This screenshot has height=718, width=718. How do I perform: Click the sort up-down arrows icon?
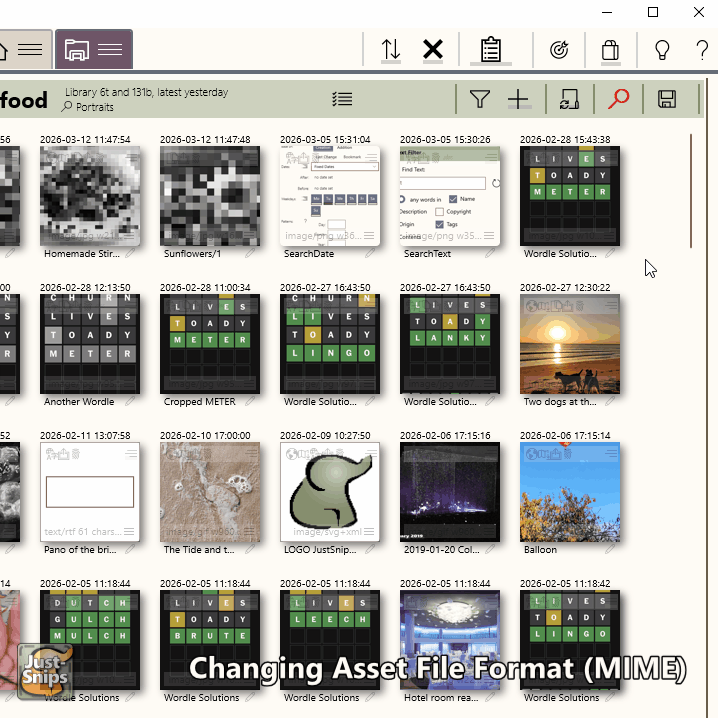coord(391,50)
